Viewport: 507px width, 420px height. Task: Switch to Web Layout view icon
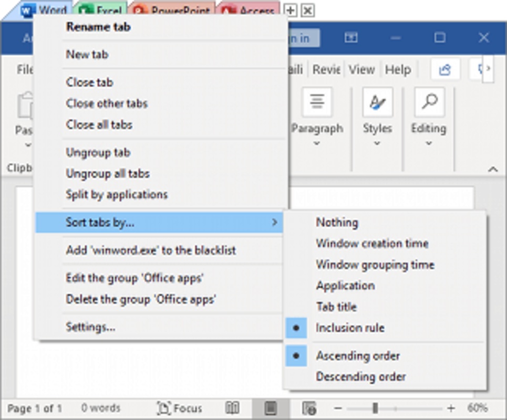[x=309, y=408]
